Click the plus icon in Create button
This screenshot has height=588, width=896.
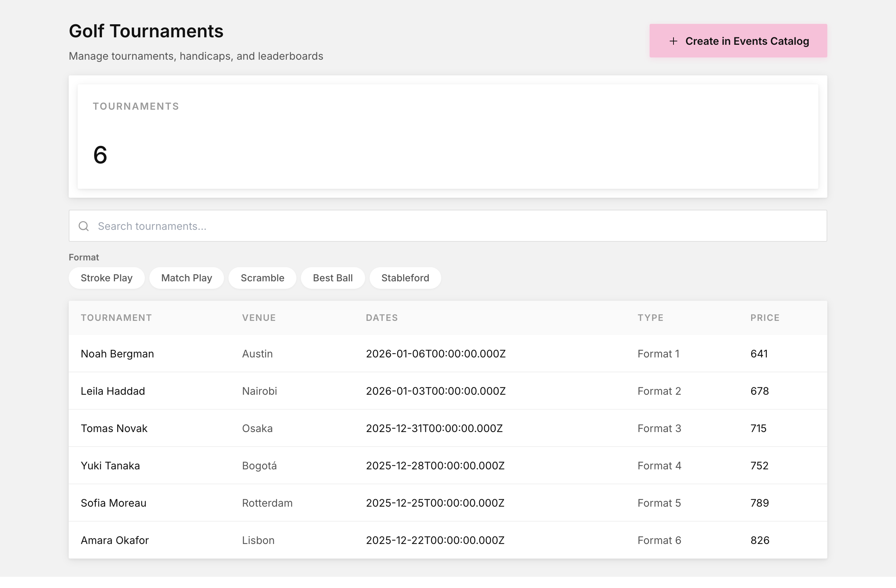673,41
